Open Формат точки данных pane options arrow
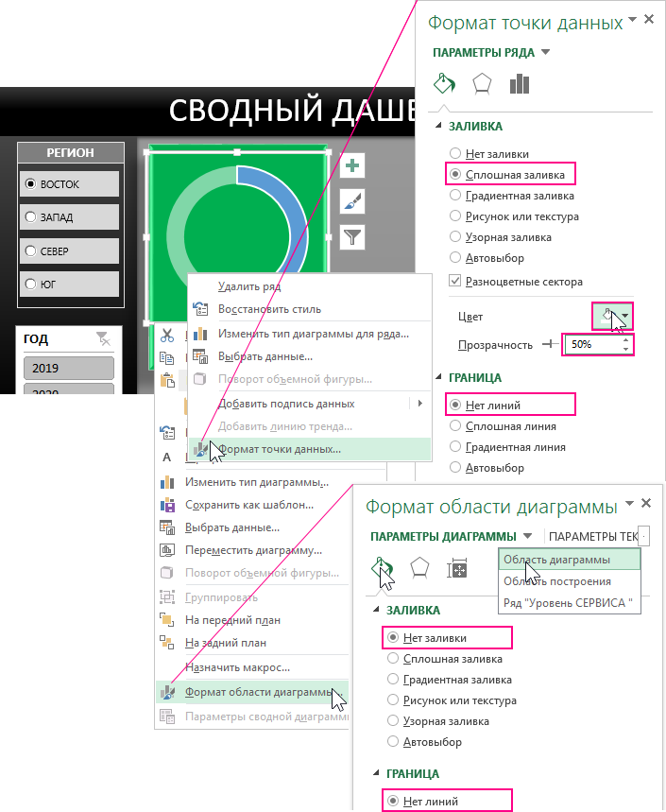Screen dimensions: 666x812 [632, 20]
